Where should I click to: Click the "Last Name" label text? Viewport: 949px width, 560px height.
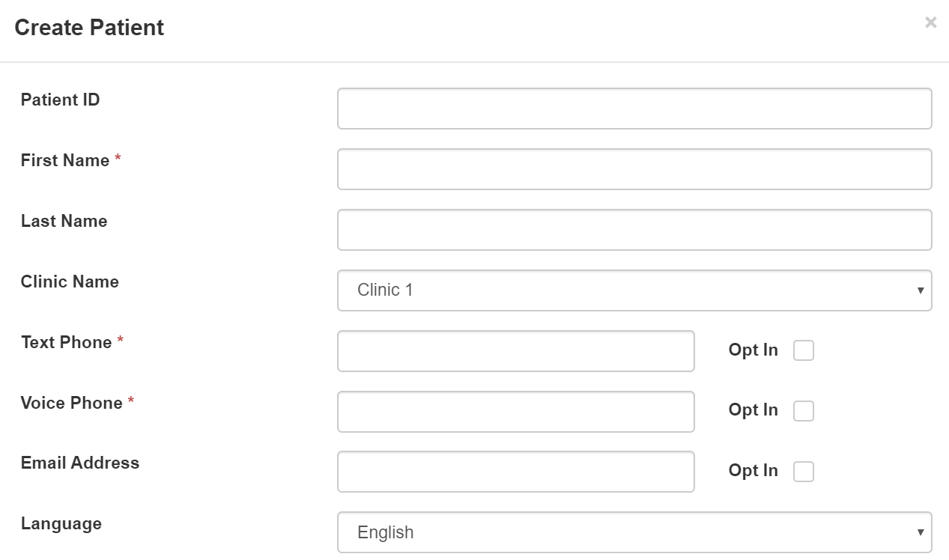point(64,221)
